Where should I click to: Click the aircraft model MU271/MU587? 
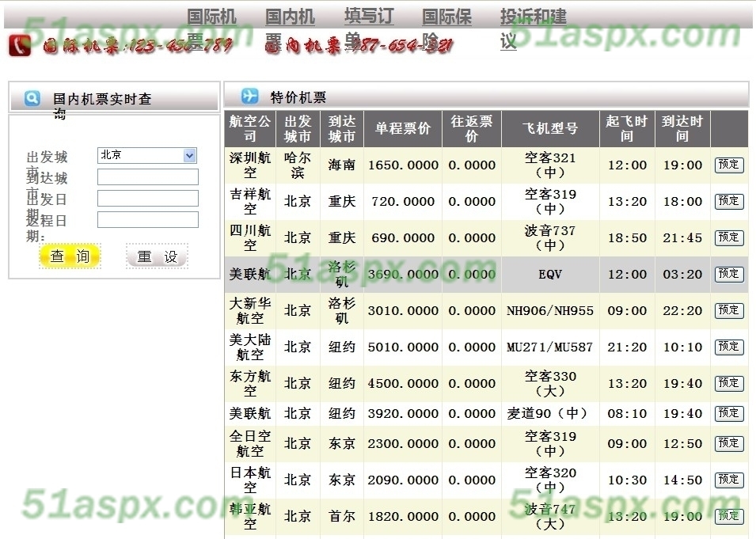coord(550,347)
